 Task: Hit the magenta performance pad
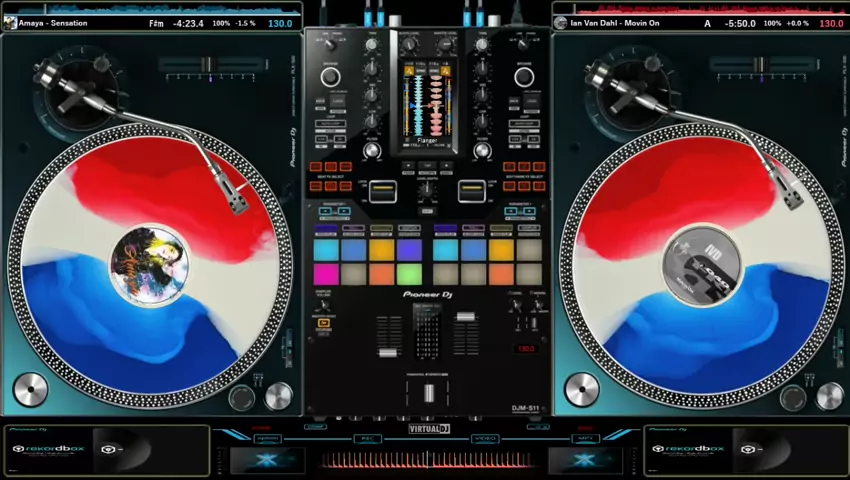(x=326, y=274)
